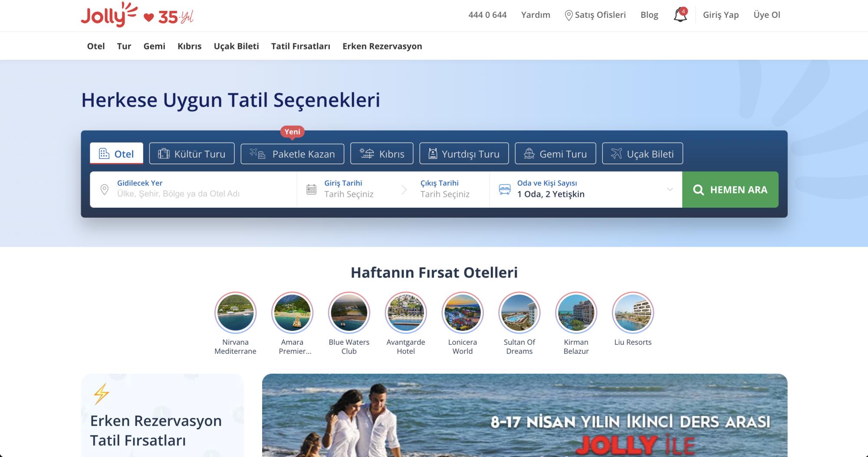
Task: Click the passport icon in Yurtdışı Turu tab
Action: [x=433, y=153]
